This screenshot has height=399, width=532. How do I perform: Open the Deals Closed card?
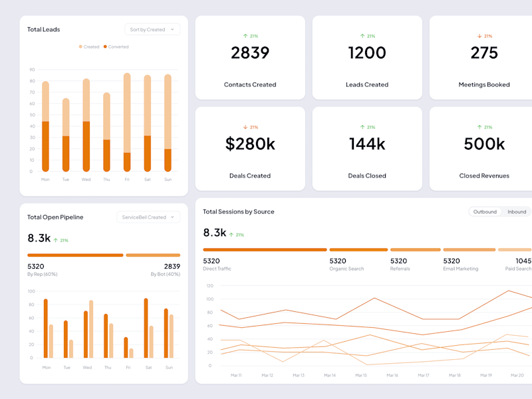pos(367,148)
